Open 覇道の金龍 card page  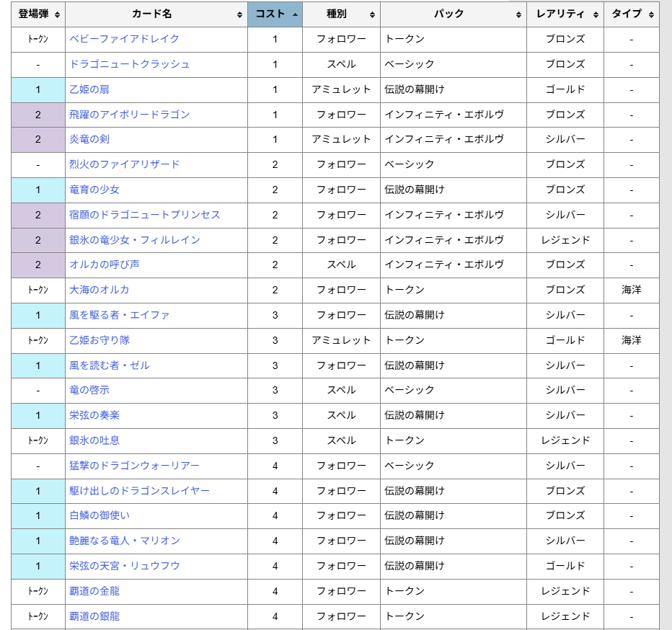[94, 591]
